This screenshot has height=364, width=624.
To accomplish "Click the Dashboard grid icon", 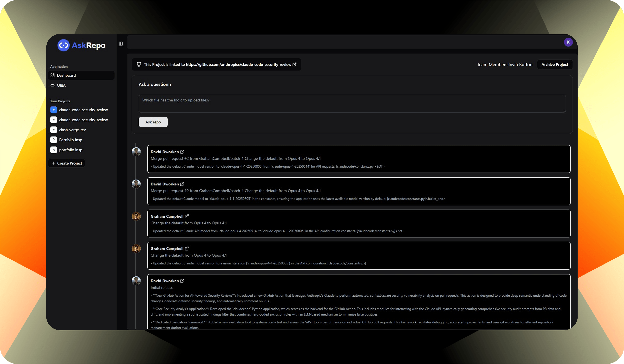I will (53, 75).
